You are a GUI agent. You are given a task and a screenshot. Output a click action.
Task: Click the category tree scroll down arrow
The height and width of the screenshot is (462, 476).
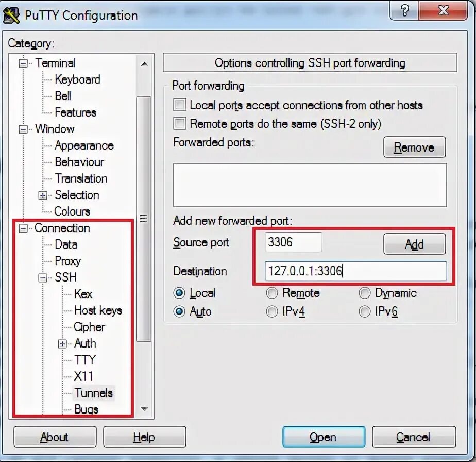pyautogui.click(x=144, y=409)
